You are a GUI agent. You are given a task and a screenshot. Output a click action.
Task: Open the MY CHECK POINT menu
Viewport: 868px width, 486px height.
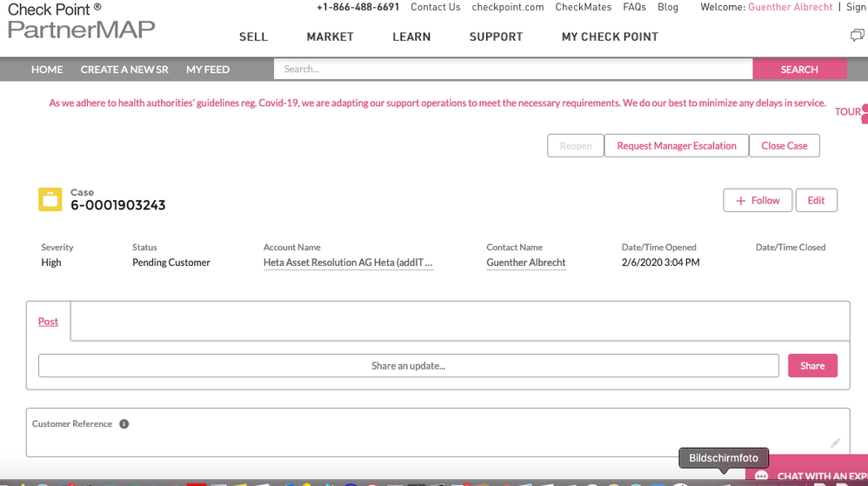pos(610,37)
